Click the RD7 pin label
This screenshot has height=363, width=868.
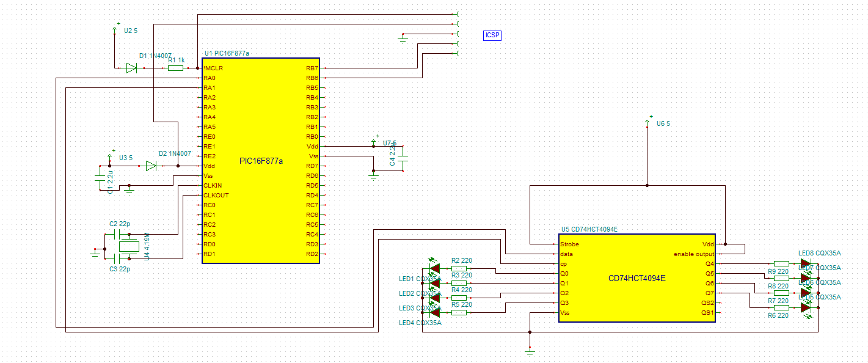click(x=312, y=166)
